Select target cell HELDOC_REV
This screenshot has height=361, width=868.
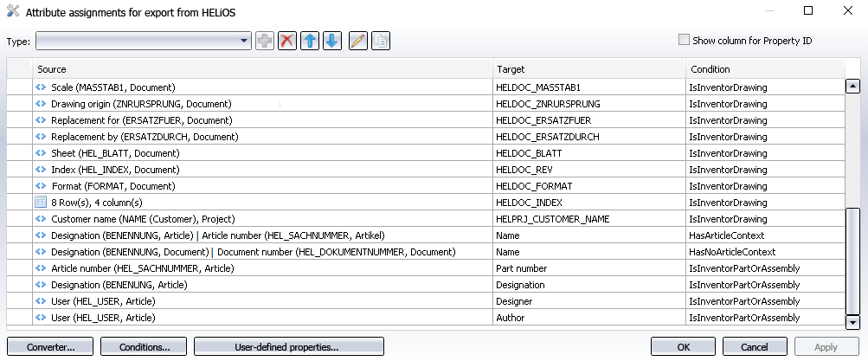(589, 170)
